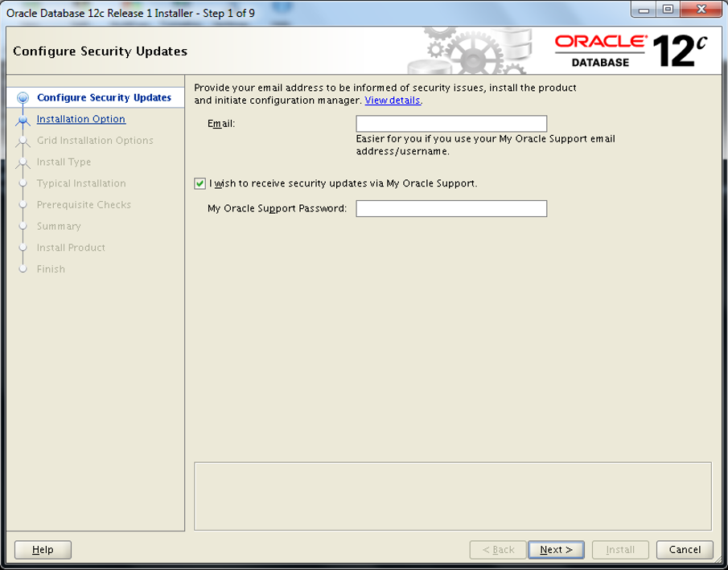Image resolution: width=728 pixels, height=570 pixels.
Task: Click the Cancel button
Action: pos(685,550)
